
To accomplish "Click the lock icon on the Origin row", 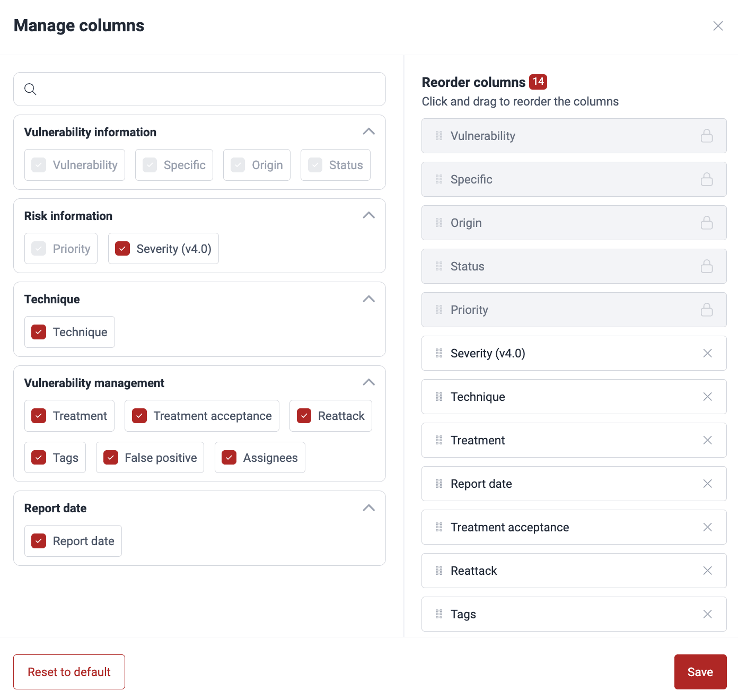I will [x=707, y=223].
